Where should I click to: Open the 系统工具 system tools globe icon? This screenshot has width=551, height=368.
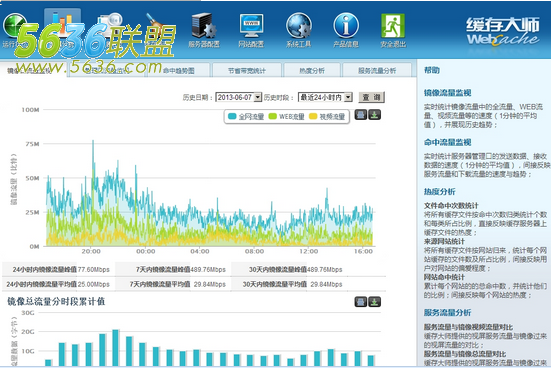click(x=298, y=30)
